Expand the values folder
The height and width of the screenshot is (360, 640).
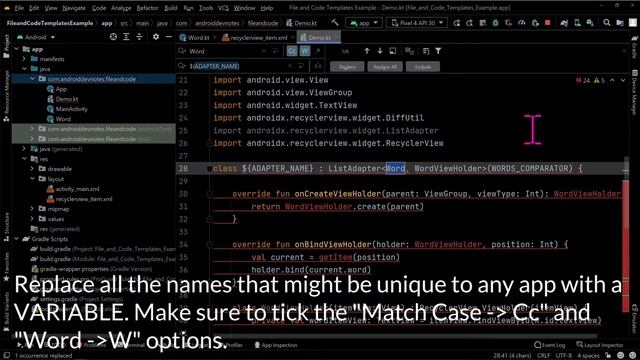32,219
